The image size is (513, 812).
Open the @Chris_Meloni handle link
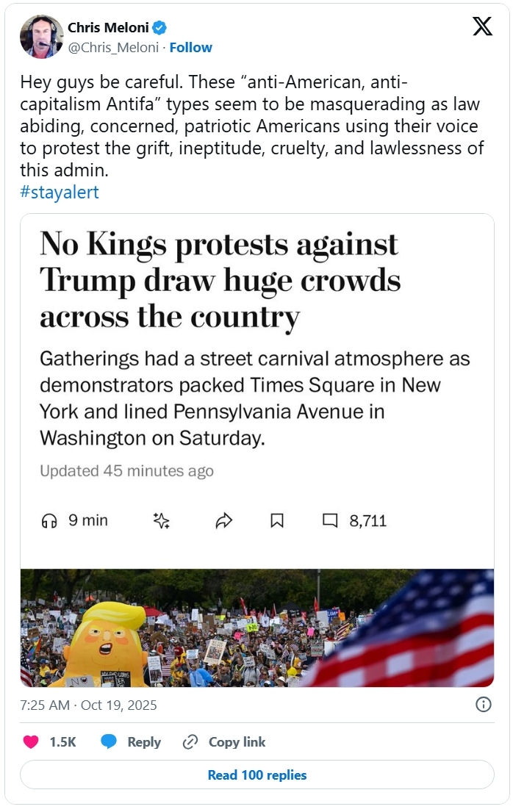click(114, 48)
